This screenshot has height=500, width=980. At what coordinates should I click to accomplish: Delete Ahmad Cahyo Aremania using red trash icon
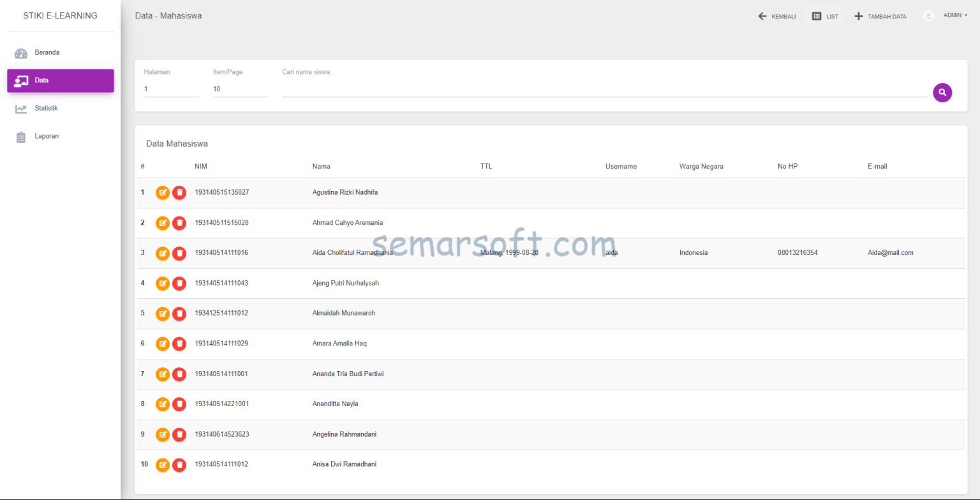(179, 223)
